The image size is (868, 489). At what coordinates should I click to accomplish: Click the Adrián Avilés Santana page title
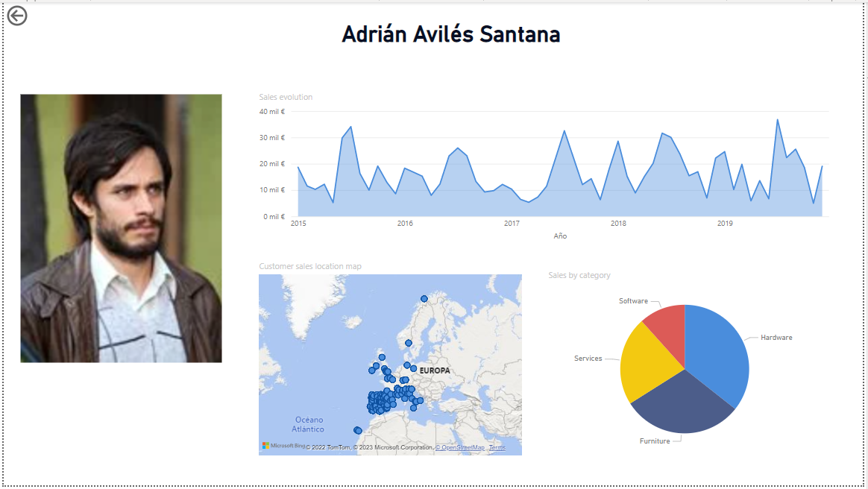pos(450,34)
